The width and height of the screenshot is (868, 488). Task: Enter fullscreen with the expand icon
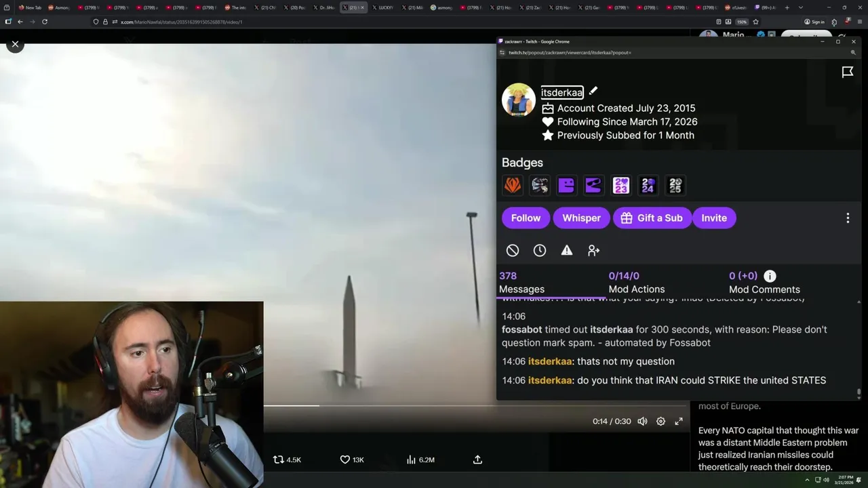tap(679, 421)
